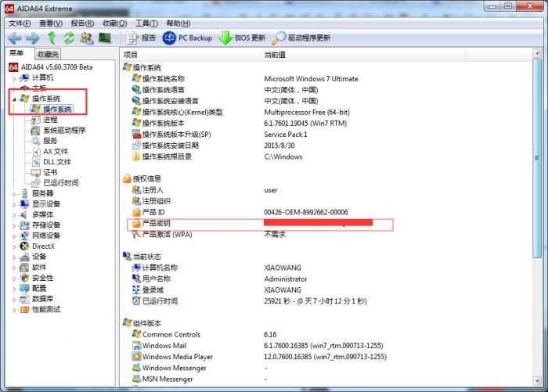Launch PC Backup from the toolbar
The width and height of the screenshot is (548, 392).
187,38
